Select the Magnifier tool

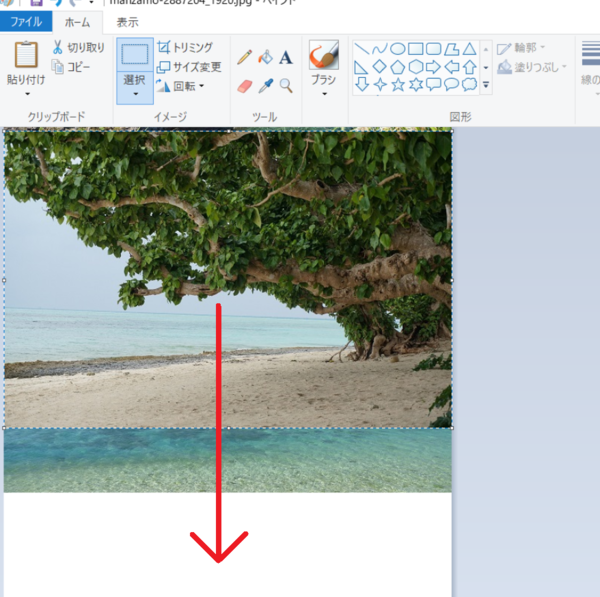(x=285, y=86)
